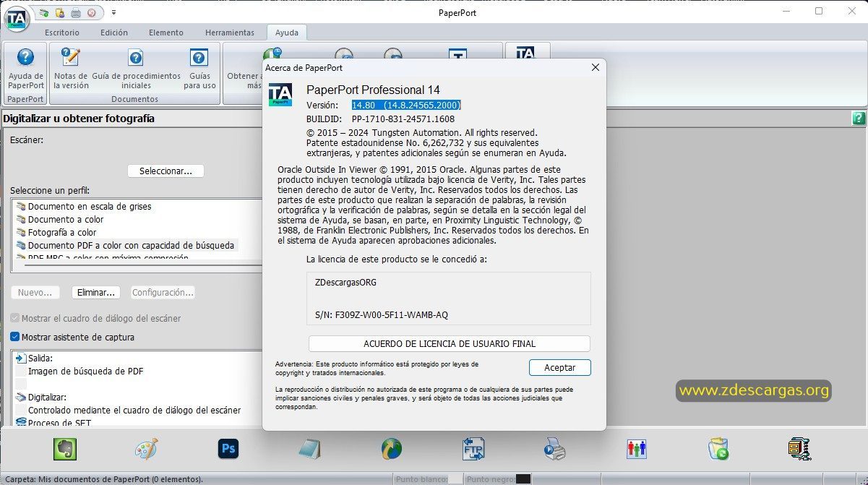Image resolution: width=868 pixels, height=485 pixels.
Task: Open Guías para uso
Action: point(199,69)
